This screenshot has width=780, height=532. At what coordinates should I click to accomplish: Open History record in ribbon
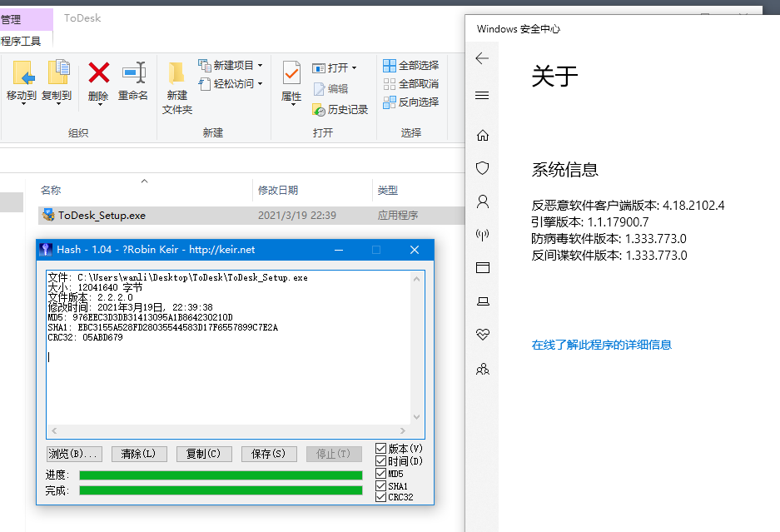coord(340,110)
